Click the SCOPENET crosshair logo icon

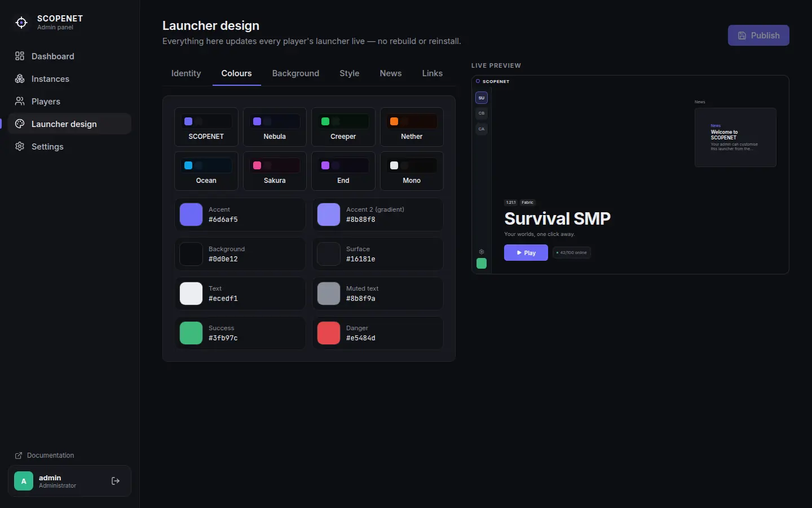[21, 23]
